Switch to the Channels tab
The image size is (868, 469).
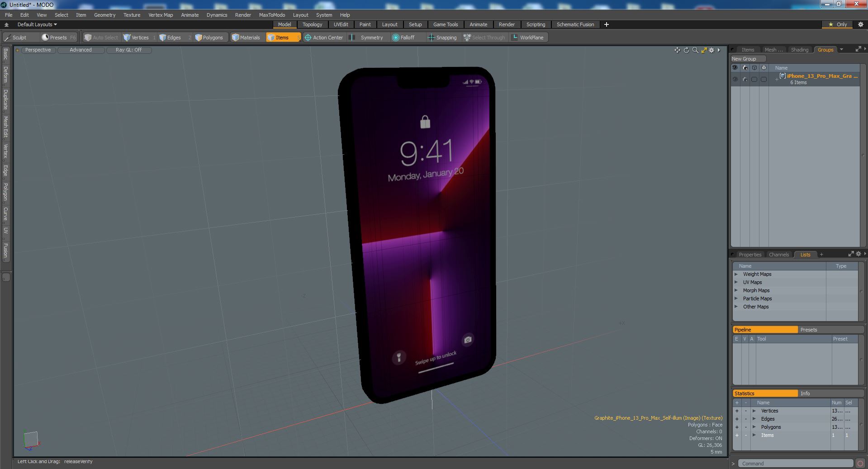pos(779,255)
